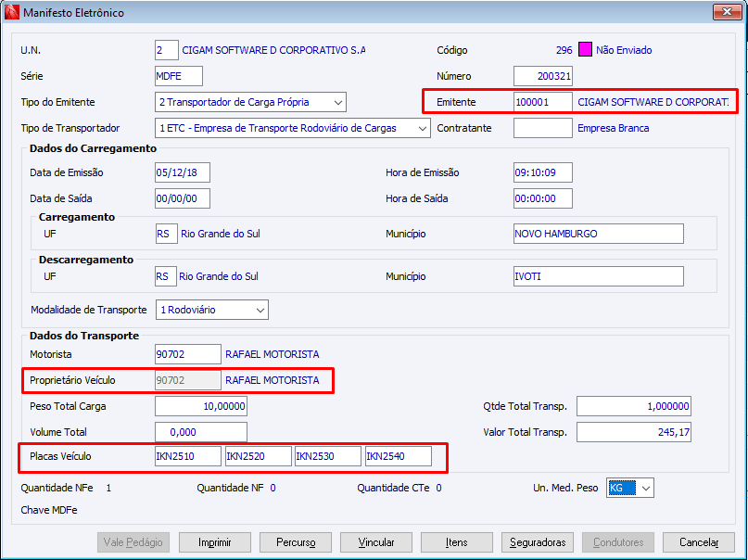This screenshot has height=560, width=748.
Task: Click Município field NOVO HAMBURGO
Action: 598,234
